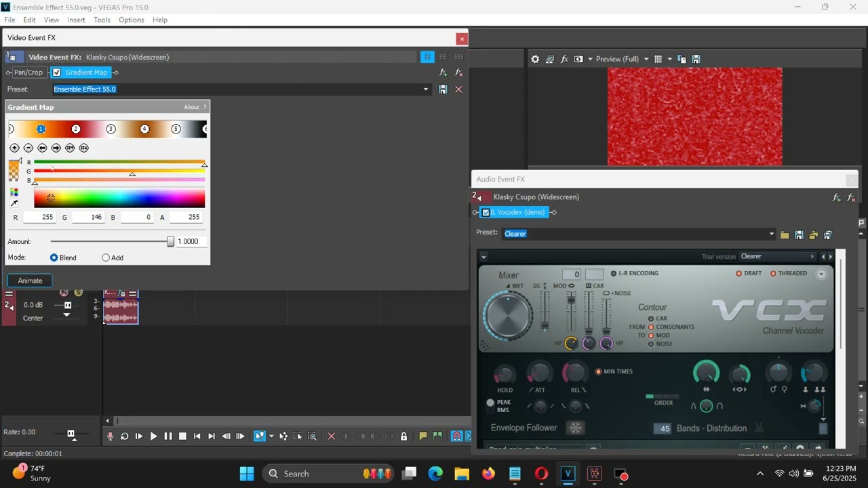Open the Options menu
This screenshot has width=868, height=488.
point(132,20)
